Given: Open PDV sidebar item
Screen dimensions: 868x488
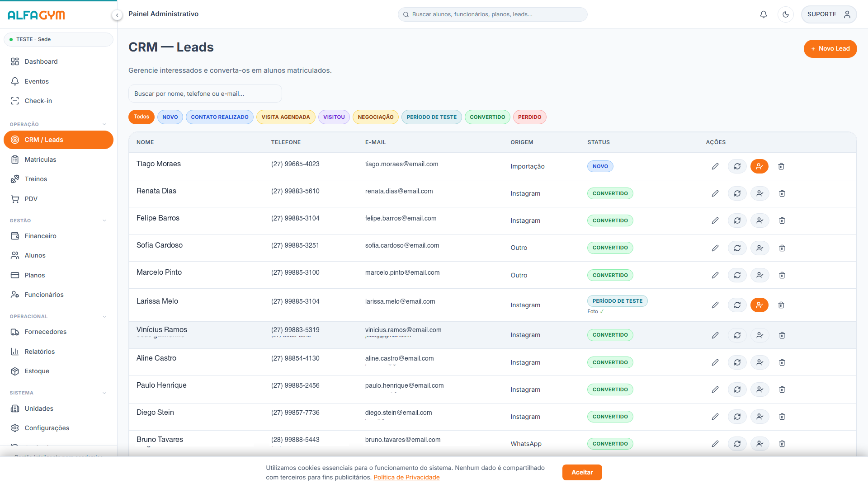Looking at the screenshot, I should point(58,199).
